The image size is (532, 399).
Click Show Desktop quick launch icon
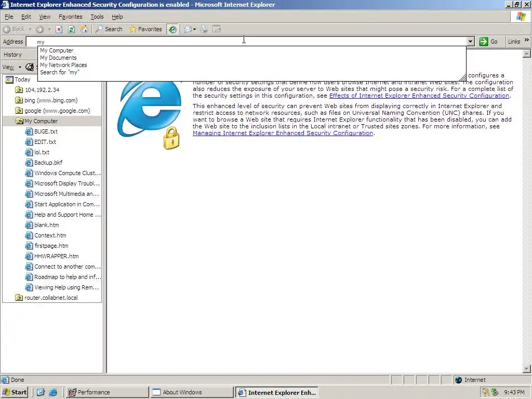(41, 392)
